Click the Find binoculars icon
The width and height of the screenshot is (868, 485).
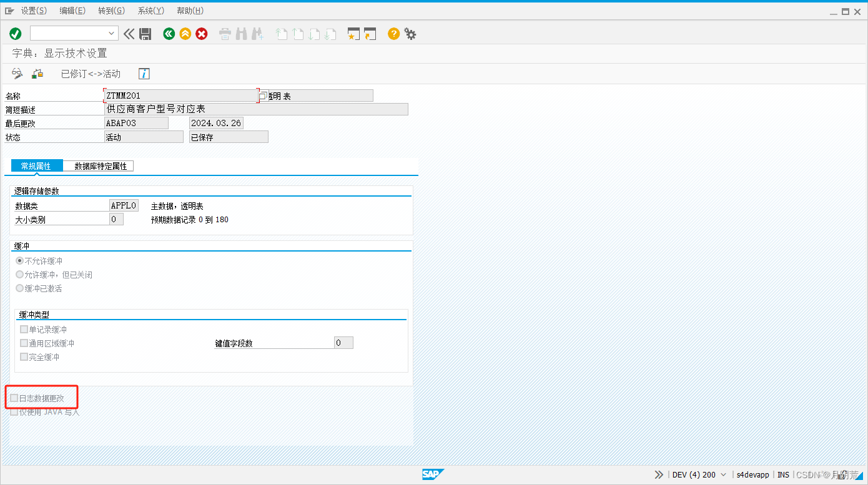(241, 34)
